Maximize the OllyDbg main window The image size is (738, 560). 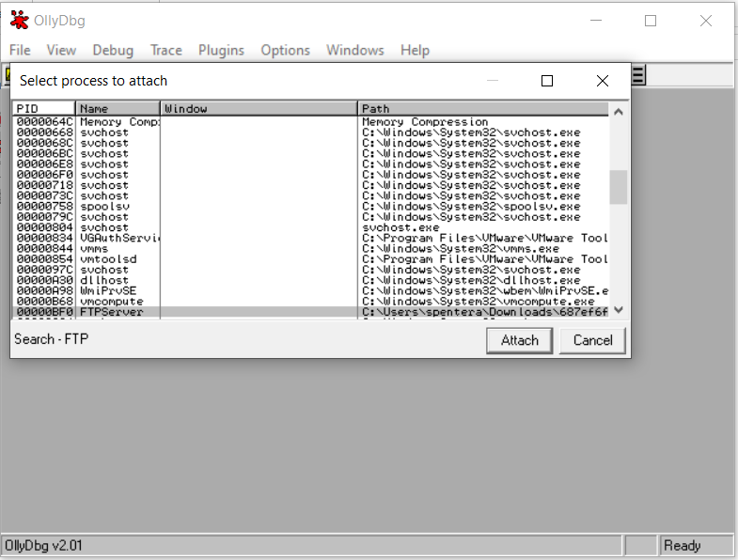pos(651,21)
